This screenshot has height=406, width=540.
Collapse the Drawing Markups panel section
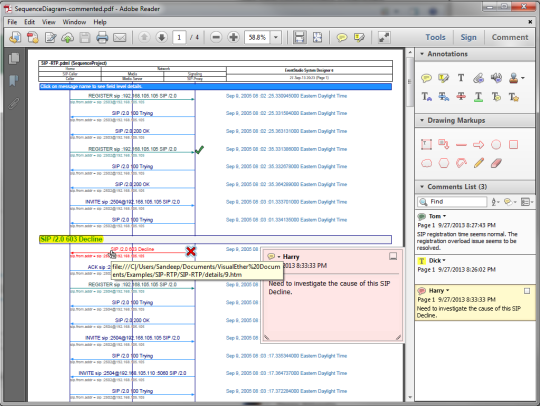pyautogui.click(x=422, y=120)
